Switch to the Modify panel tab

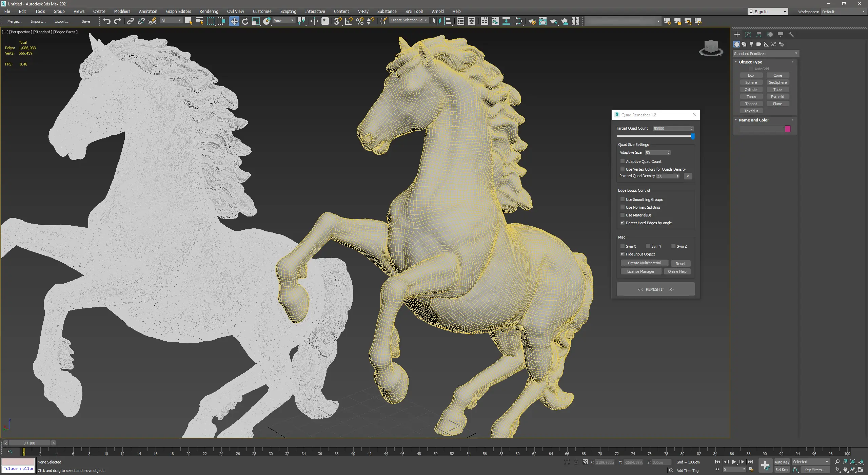coord(748,34)
